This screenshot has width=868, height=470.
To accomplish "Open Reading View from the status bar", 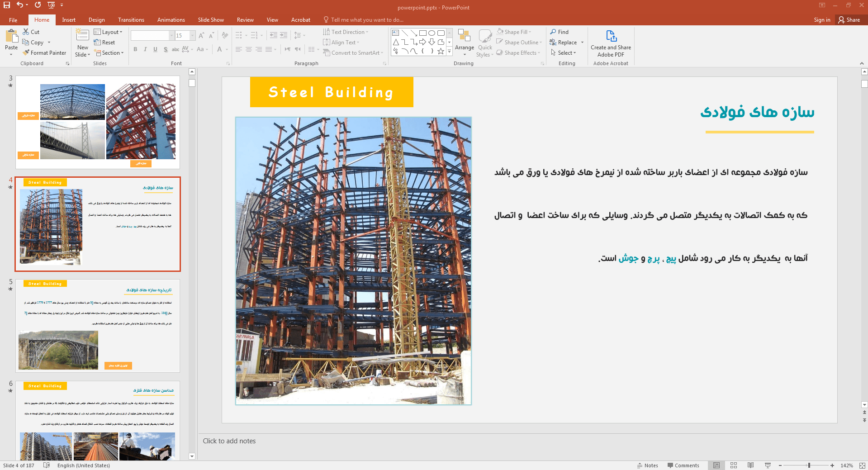I will 750,465.
